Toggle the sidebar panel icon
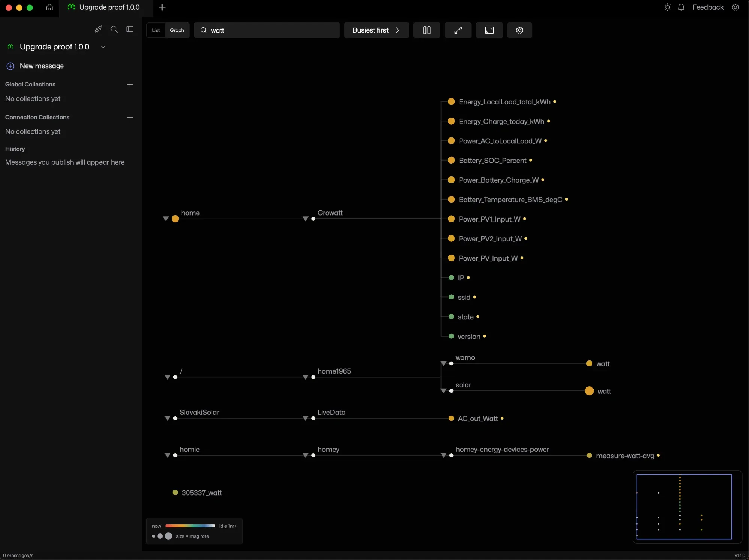This screenshot has height=560, width=749. 130,29
